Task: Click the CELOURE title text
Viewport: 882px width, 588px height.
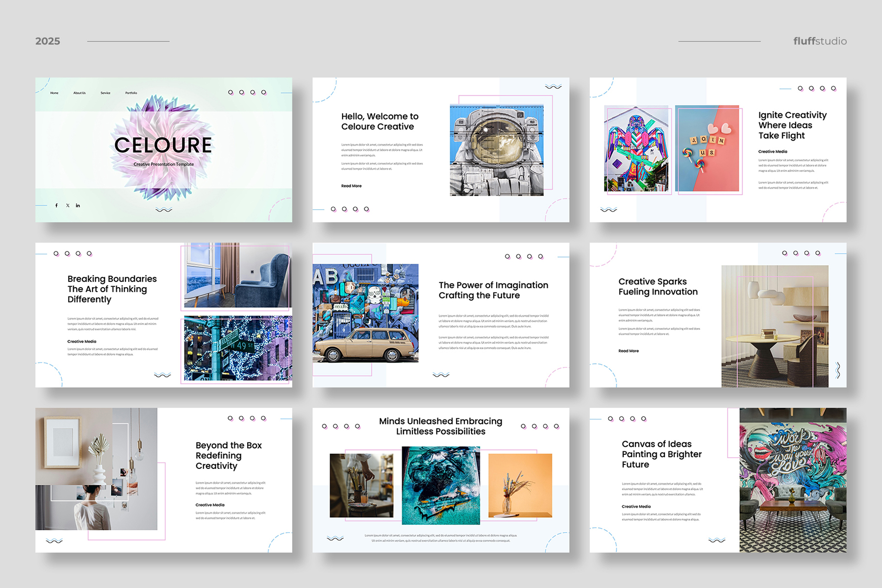Action: (x=163, y=145)
